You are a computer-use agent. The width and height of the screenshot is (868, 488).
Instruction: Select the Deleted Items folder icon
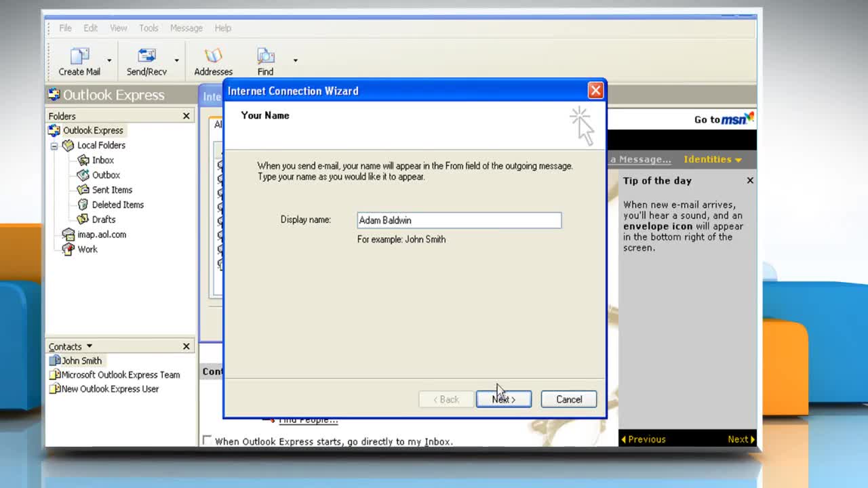[83, 205]
